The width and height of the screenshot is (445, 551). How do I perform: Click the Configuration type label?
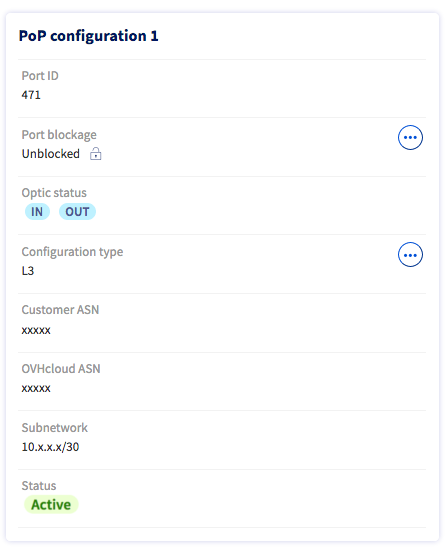[72, 252]
